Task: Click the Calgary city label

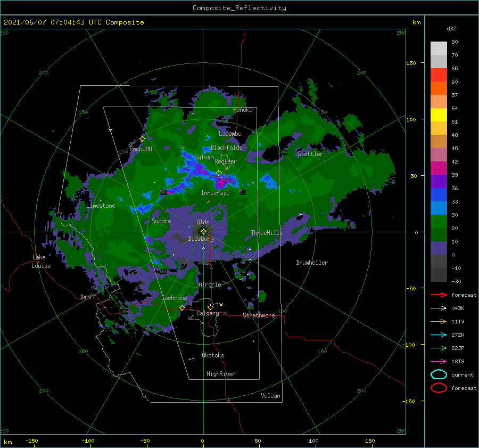Action: 208,313
